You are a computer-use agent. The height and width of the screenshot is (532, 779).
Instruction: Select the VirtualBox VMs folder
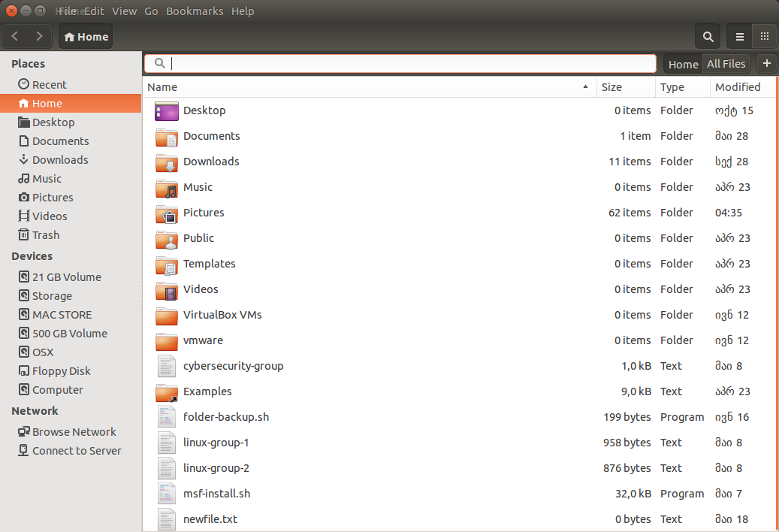click(459, 315)
